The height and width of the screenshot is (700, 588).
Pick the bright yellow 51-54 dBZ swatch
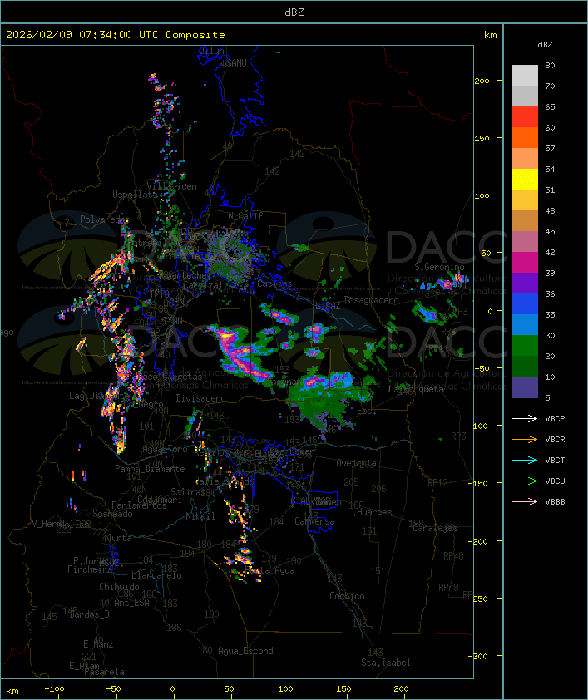coord(525,179)
